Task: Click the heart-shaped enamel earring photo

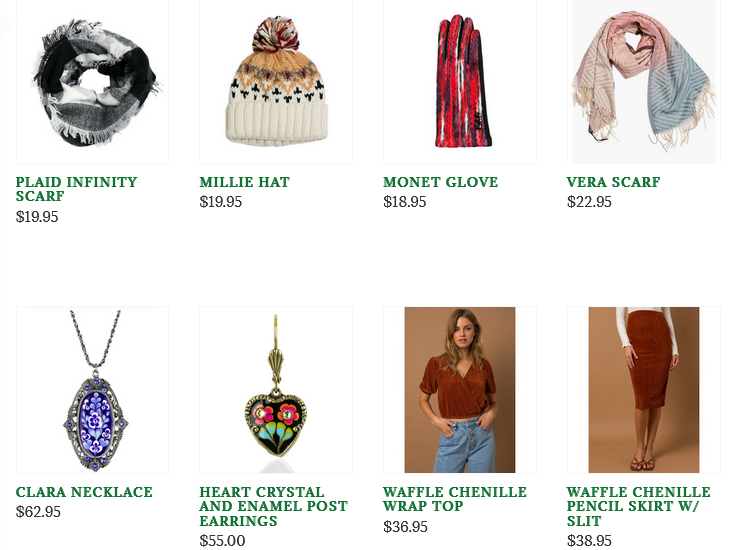Action: pos(276,390)
